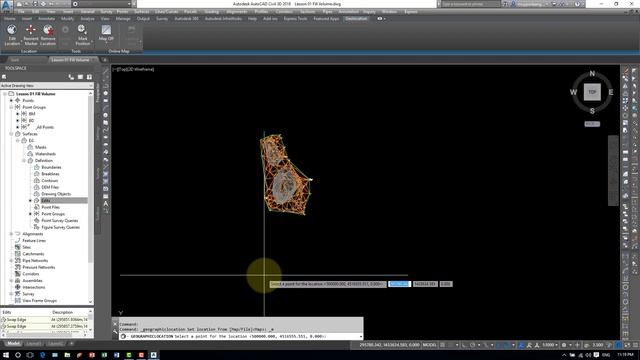Expand the Pipe Networks node

pyautogui.click(x=11, y=260)
